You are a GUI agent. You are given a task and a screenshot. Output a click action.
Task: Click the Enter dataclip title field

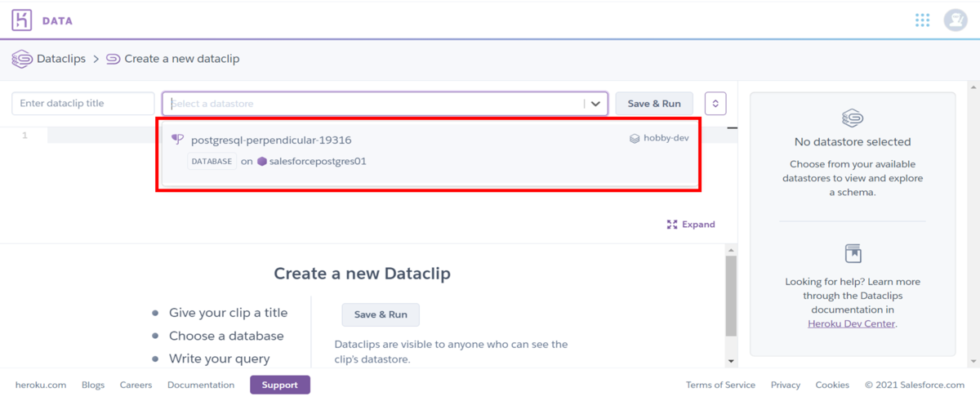coord(83,104)
